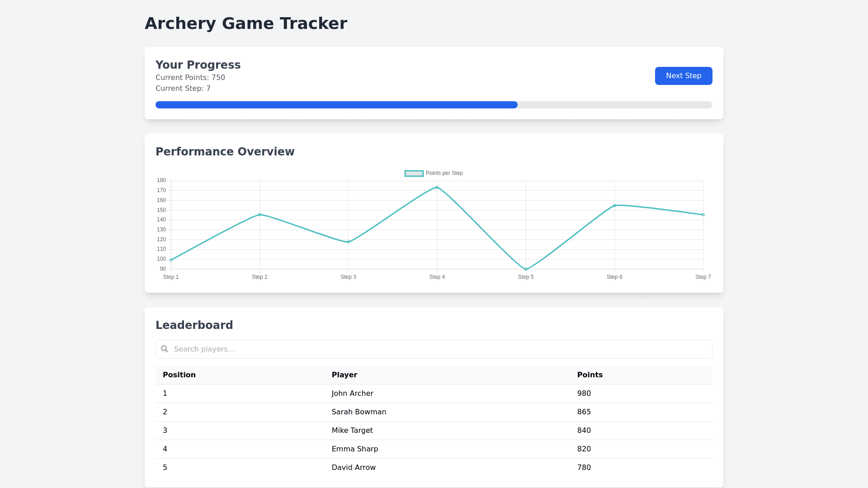Click the Step 3 chart data point
868x488 pixels.
pos(348,242)
